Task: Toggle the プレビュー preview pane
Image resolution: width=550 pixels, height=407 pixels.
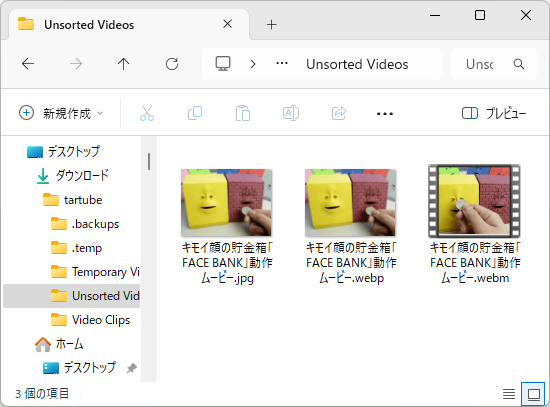Action: (494, 113)
